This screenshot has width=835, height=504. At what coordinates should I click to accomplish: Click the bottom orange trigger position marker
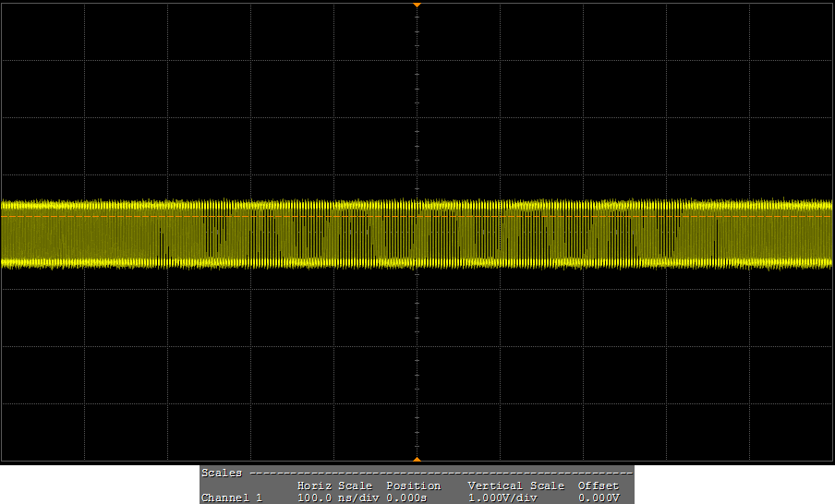click(x=417, y=459)
